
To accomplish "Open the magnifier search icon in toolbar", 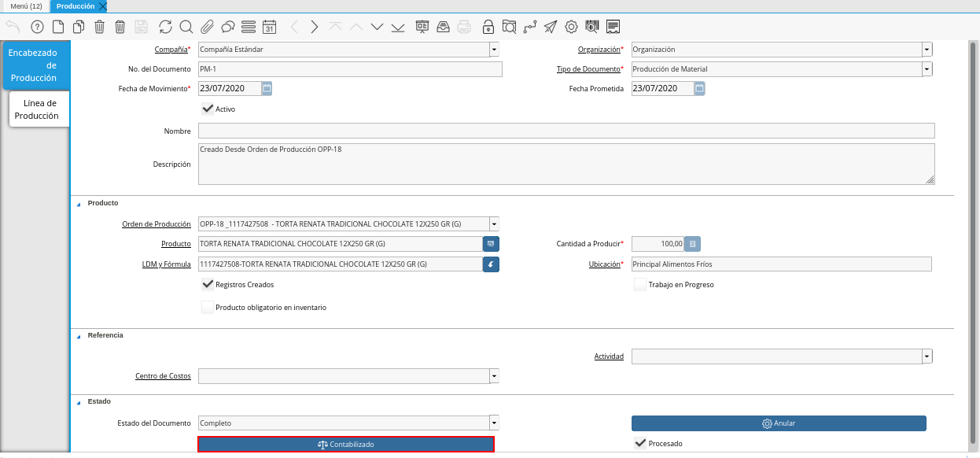I will [186, 27].
